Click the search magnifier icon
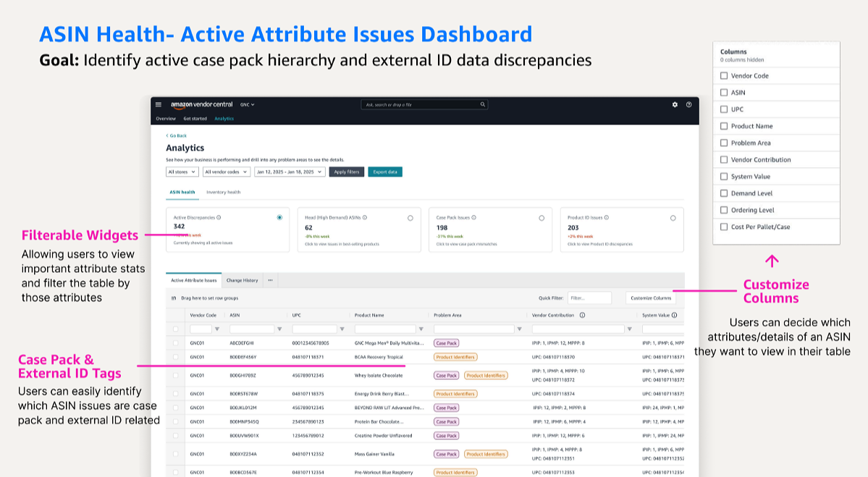 pyautogui.click(x=483, y=104)
